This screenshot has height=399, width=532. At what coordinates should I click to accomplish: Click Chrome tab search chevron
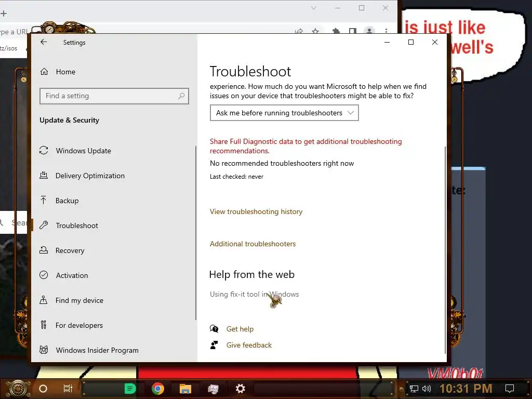pos(314,8)
